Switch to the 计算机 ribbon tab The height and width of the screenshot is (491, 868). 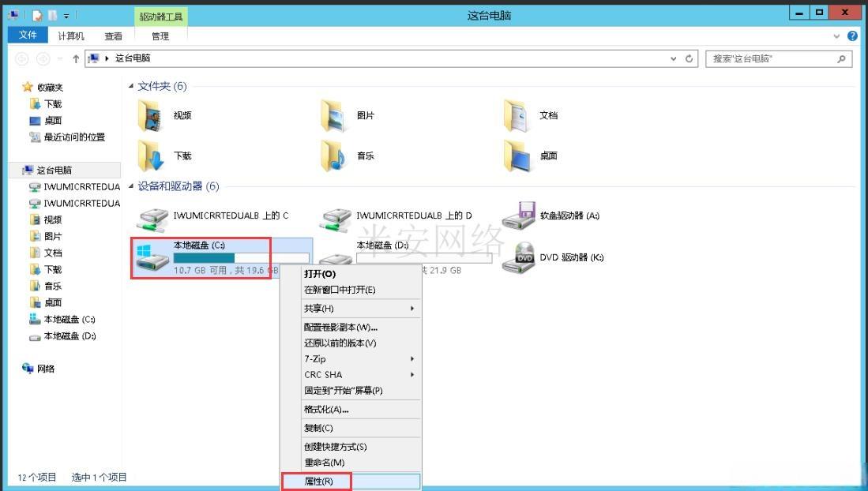pos(71,36)
